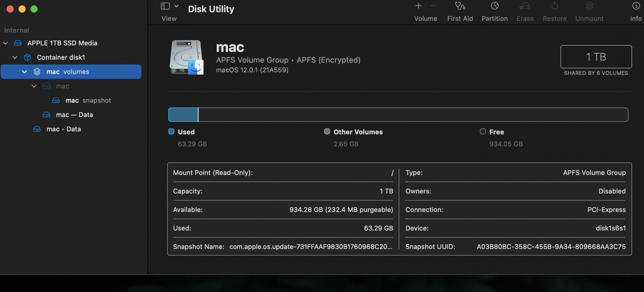Click the mac snapshot drive icon
Viewport: 644px width, 292px height.
click(56, 100)
